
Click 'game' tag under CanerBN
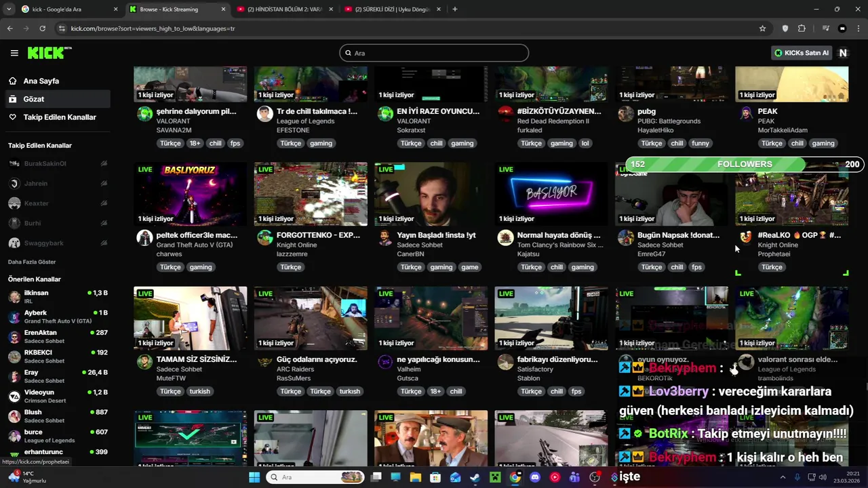pyautogui.click(x=470, y=267)
